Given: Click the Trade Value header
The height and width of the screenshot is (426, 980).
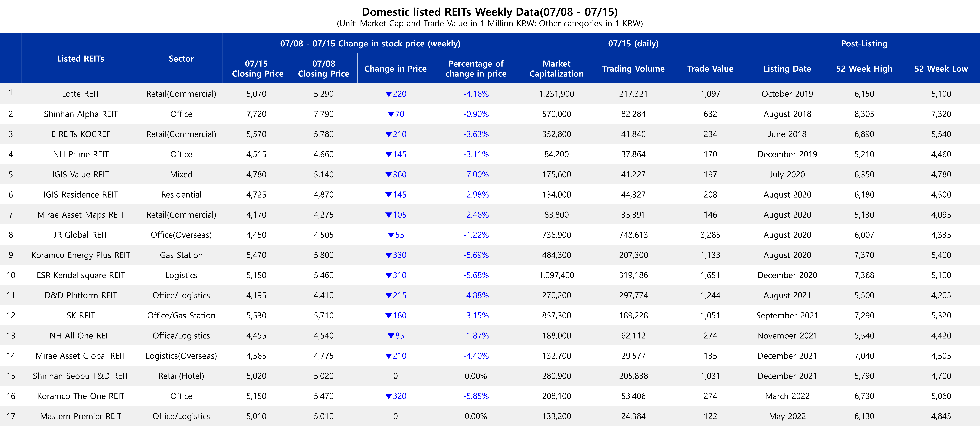Looking at the screenshot, I should click(710, 69).
